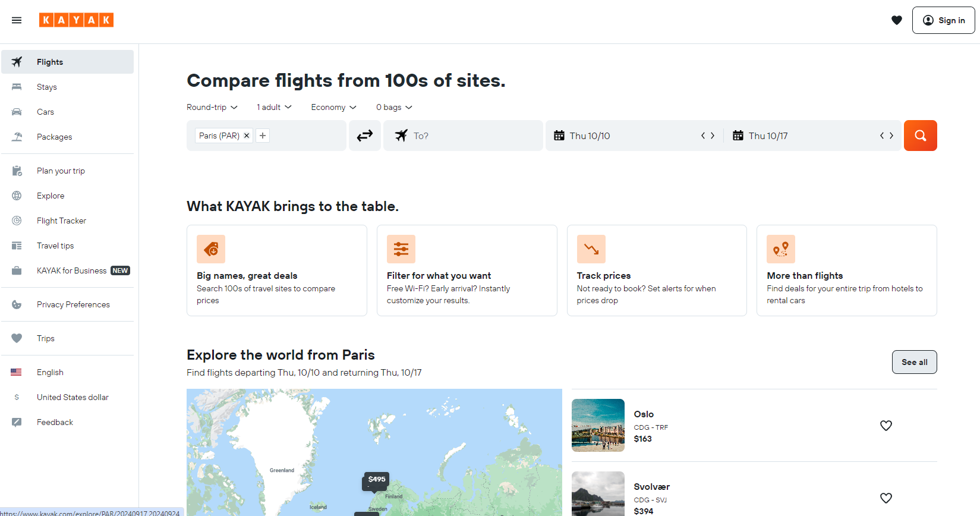Click the Stays bed icon
980x516 pixels.
(x=17, y=87)
